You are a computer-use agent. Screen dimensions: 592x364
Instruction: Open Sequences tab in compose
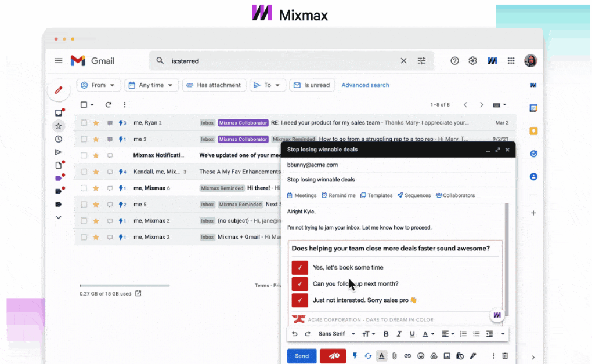414,195
